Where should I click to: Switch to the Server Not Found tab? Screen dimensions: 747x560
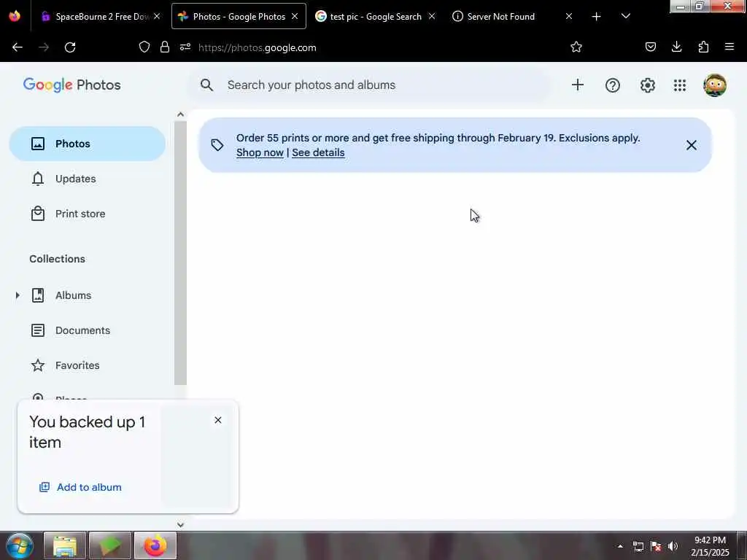pyautogui.click(x=513, y=16)
